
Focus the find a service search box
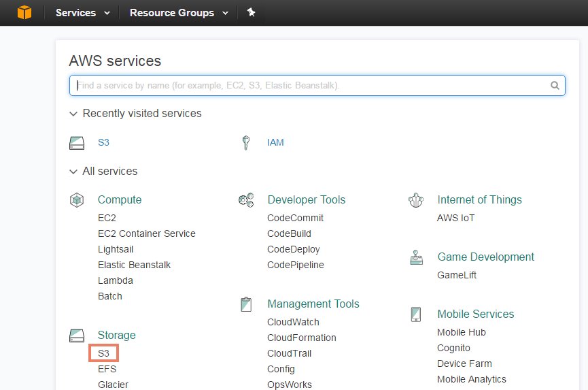317,85
